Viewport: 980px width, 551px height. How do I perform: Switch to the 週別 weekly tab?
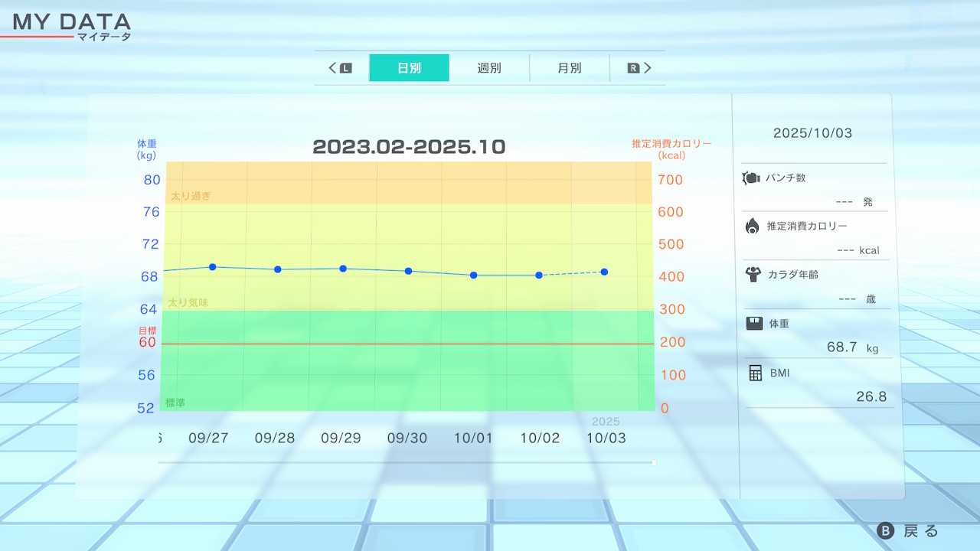(x=489, y=68)
